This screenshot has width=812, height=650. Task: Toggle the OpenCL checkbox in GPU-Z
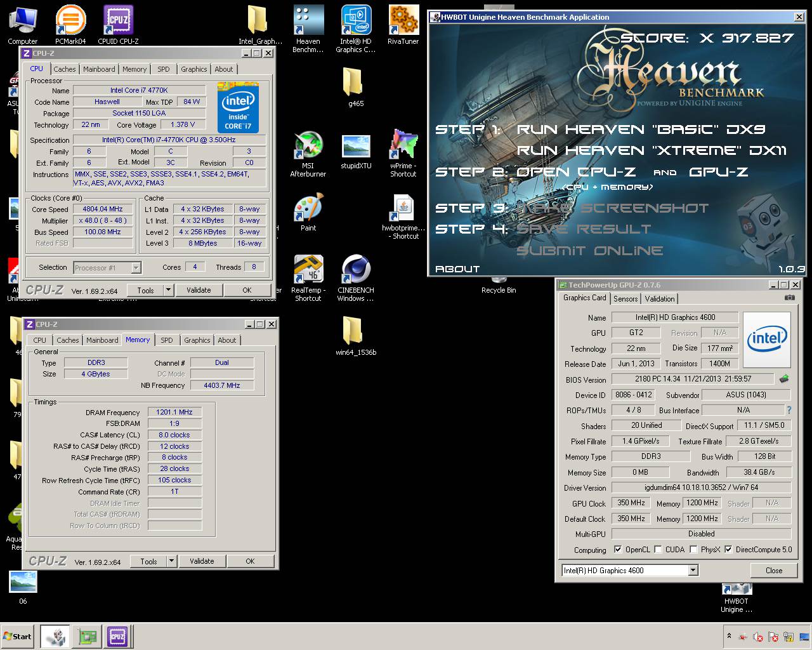pyautogui.click(x=619, y=549)
